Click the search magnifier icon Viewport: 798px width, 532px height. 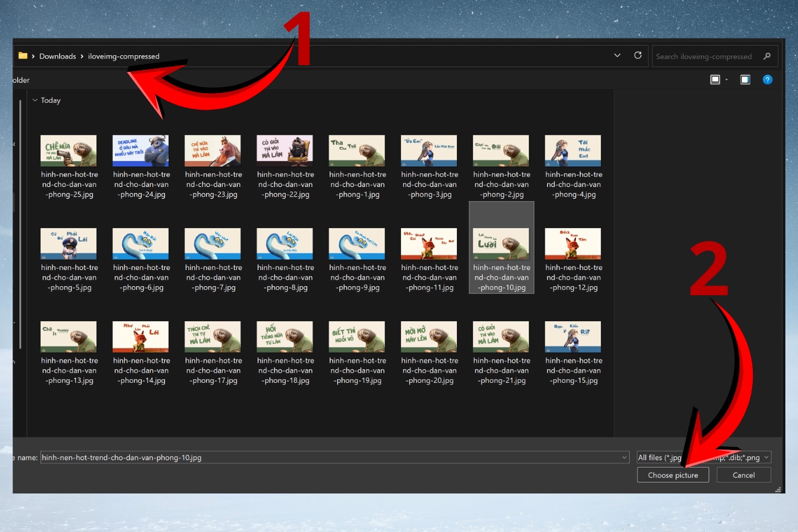pos(767,57)
